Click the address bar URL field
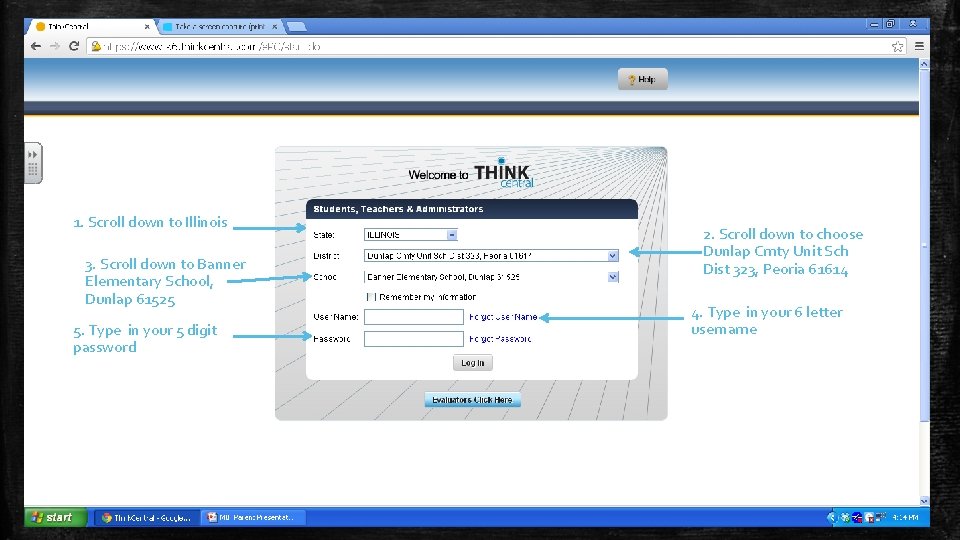The height and width of the screenshot is (540, 960). [x=497, y=46]
